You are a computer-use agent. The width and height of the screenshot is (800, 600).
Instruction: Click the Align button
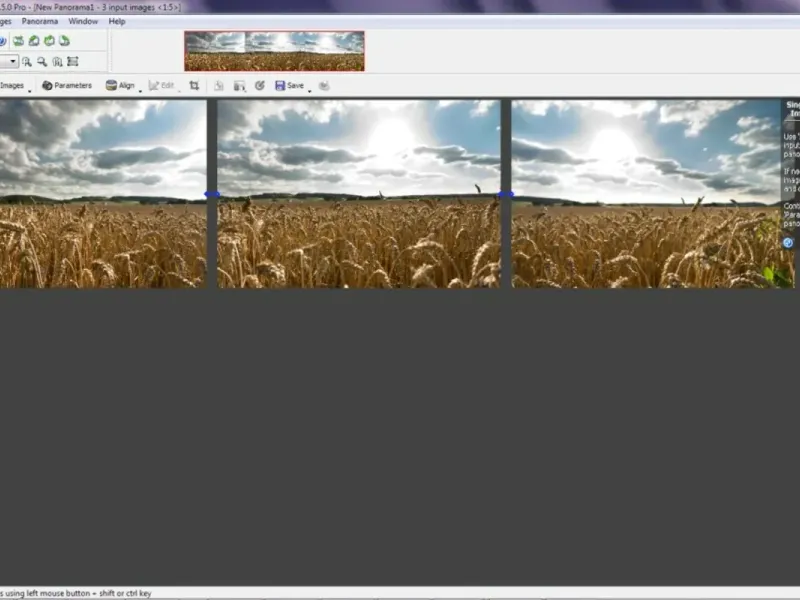pos(120,86)
